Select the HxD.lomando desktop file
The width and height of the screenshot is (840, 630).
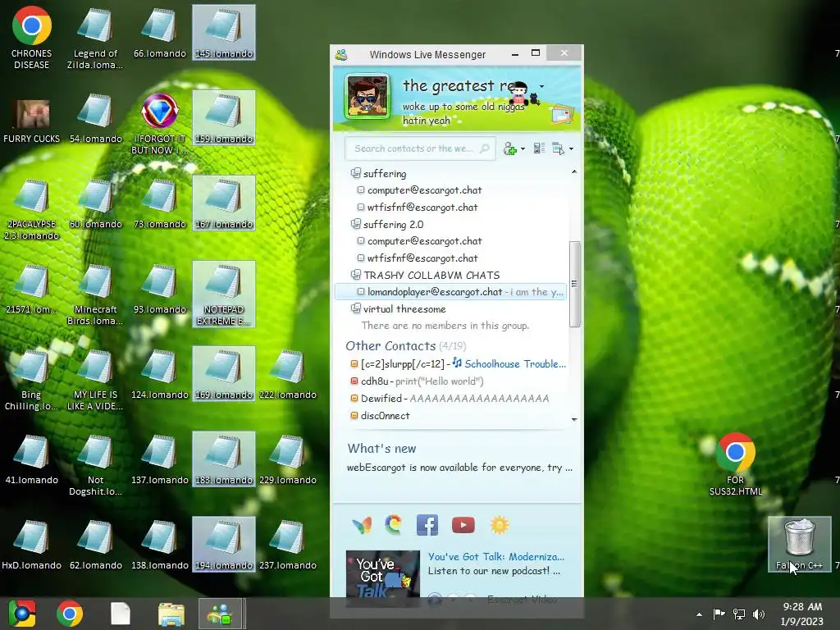32,545
